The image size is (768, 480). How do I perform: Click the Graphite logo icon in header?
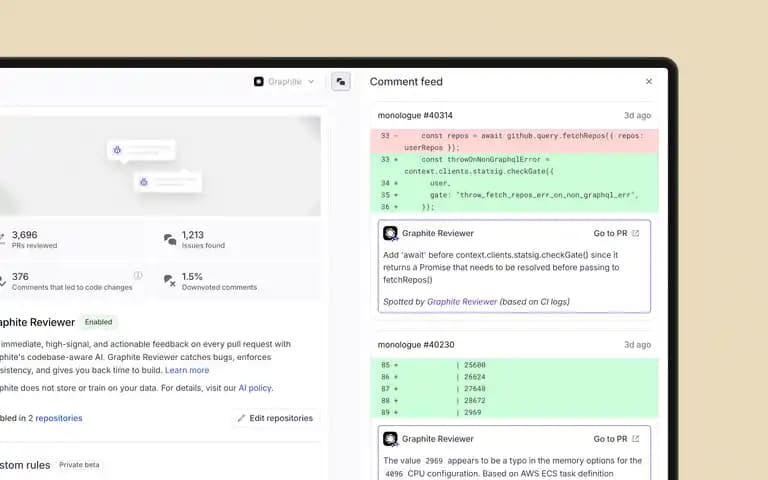(x=259, y=81)
